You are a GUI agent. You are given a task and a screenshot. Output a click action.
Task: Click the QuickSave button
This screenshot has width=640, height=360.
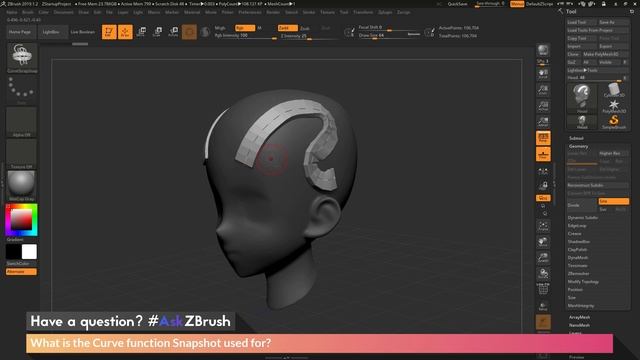pos(458,4)
